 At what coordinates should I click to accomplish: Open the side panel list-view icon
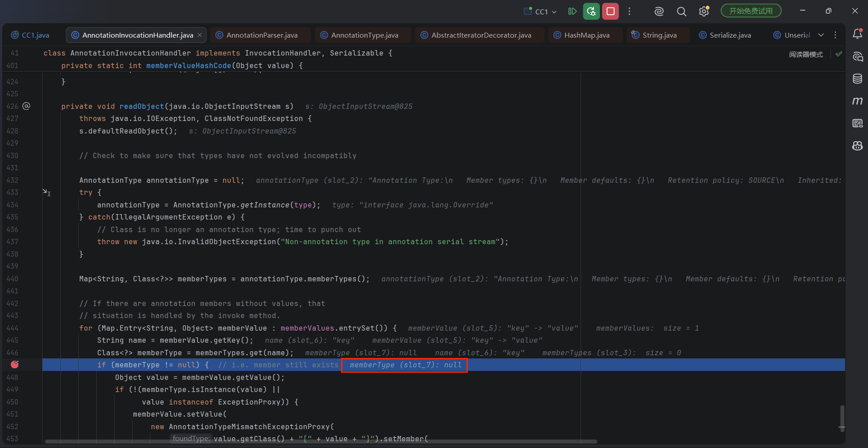(857, 124)
